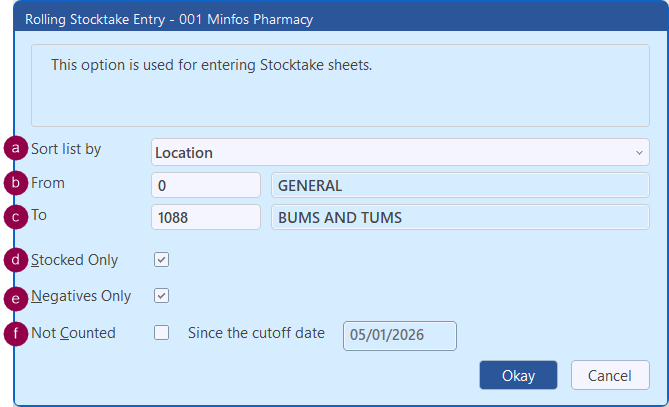Open the Sort list by dropdown
Image resolution: width=669 pixels, height=407 pixels.
399,152
